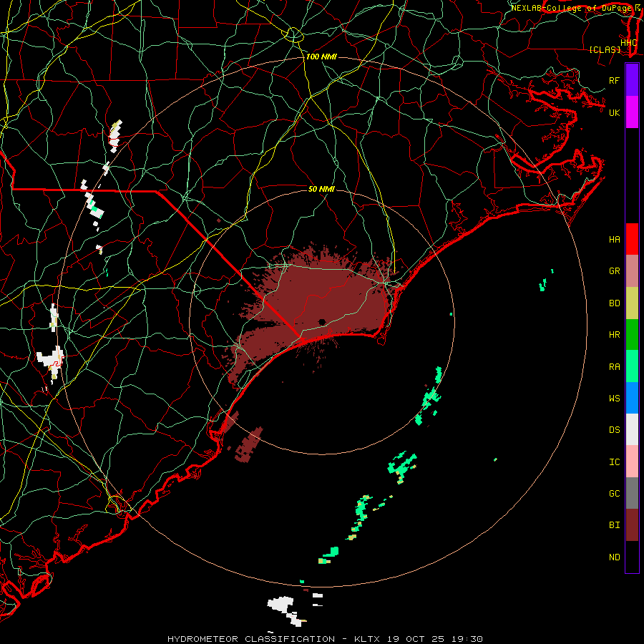644x644 pixels.
Task: Click the 19 OCT 25 date text
Action: pos(416,639)
